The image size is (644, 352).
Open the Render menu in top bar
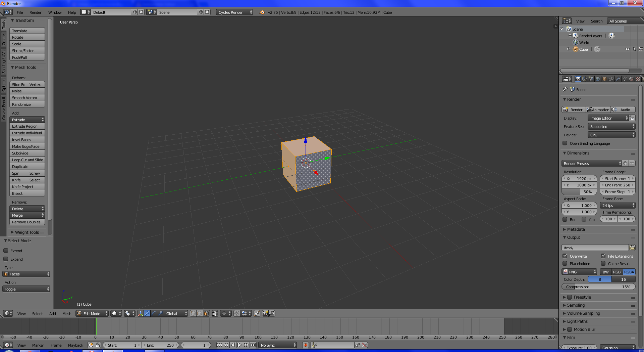pos(35,12)
